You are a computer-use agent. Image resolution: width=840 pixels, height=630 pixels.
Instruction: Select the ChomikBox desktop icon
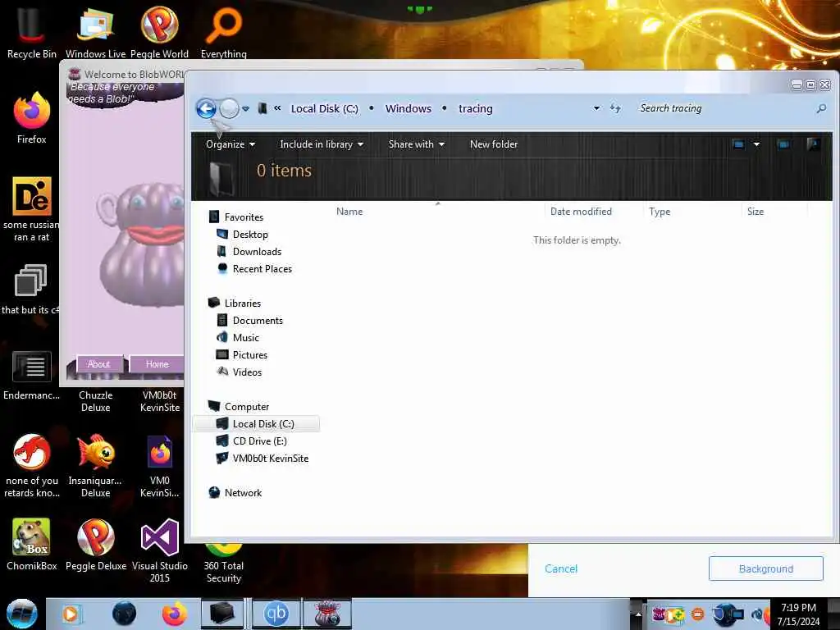tap(32, 545)
